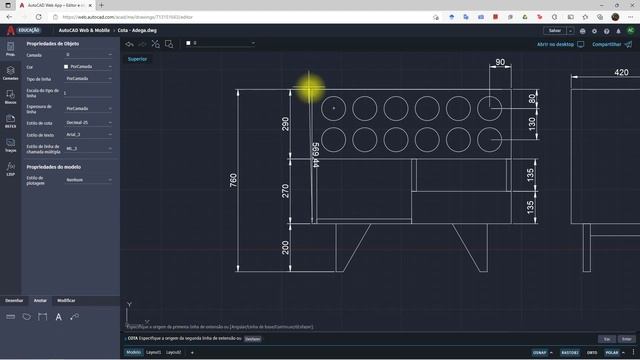Click the browser back arrow
Screen dimensions: 640x360
[9, 17]
